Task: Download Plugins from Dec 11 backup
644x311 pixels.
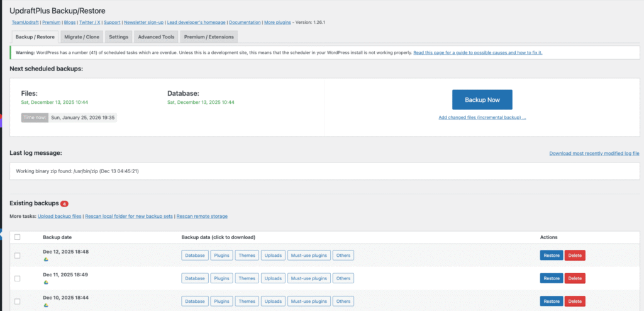Action: 222,278
